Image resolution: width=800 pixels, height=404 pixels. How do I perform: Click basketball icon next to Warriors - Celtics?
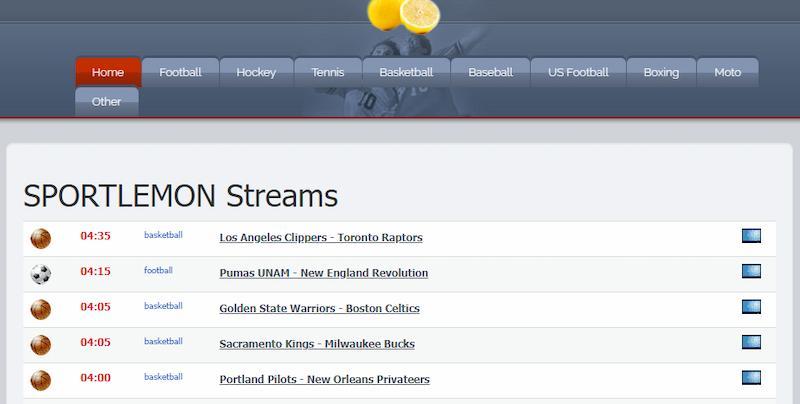(x=41, y=310)
